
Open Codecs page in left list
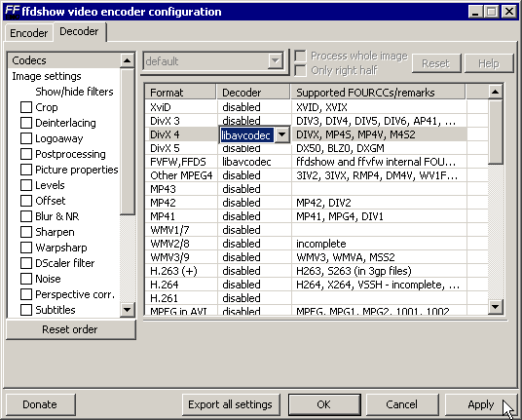pyautogui.click(x=63, y=60)
